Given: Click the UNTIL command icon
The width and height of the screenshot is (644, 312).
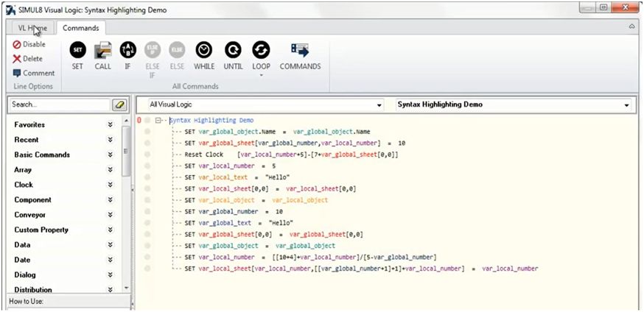Looking at the screenshot, I should pos(233,50).
